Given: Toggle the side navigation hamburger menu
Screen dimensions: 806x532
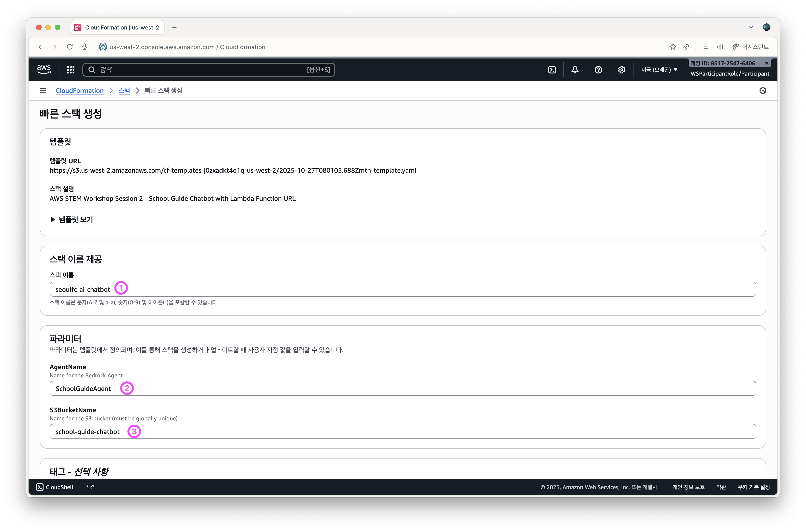Looking at the screenshot, I should [43, 91].
